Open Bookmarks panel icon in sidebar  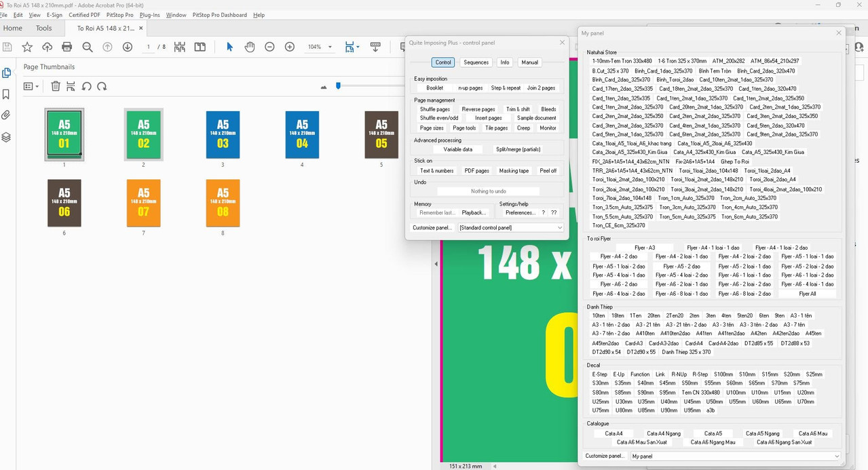6,94
